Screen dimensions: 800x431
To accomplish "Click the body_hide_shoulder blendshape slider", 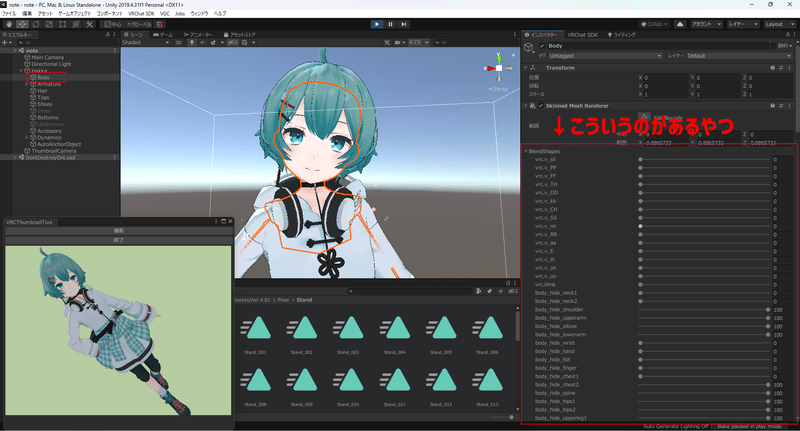I will (x=704, y=310).
